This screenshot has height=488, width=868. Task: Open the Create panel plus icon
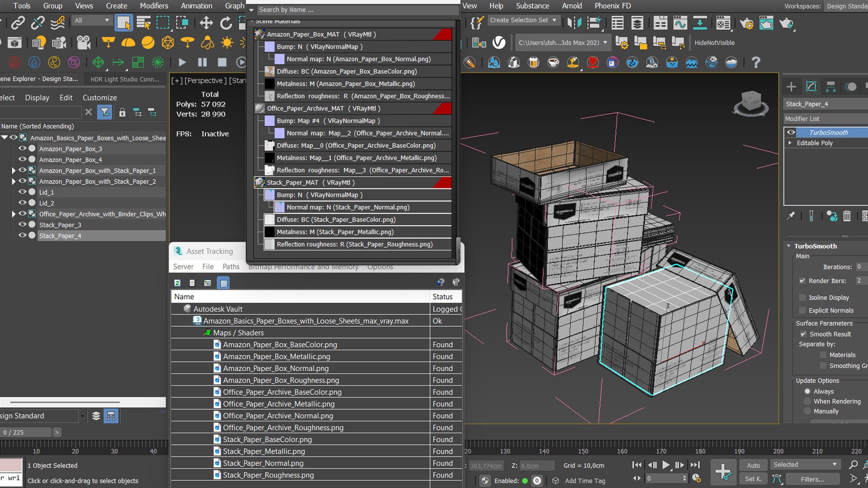[x=791, y=86]
